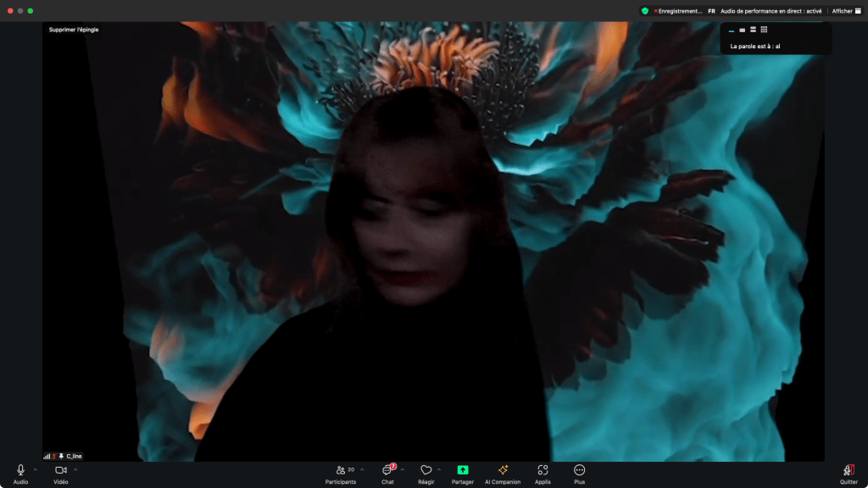Toggle the Vidéo camera icon
868x488 pixels.
(61, 470)
